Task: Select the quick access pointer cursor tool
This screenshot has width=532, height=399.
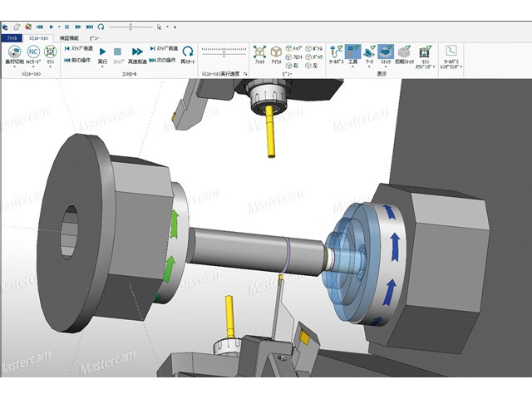Action: pyautogui.click(x=159, y=27)
